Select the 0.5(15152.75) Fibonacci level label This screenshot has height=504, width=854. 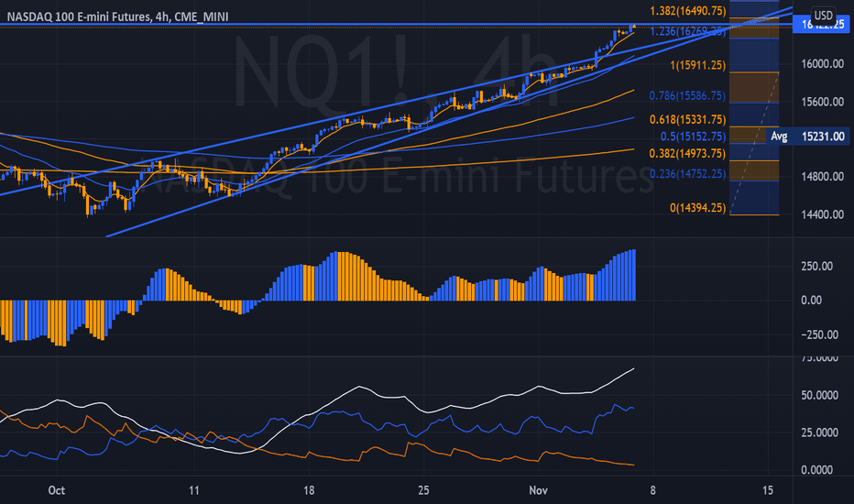[x=693, y=137]
